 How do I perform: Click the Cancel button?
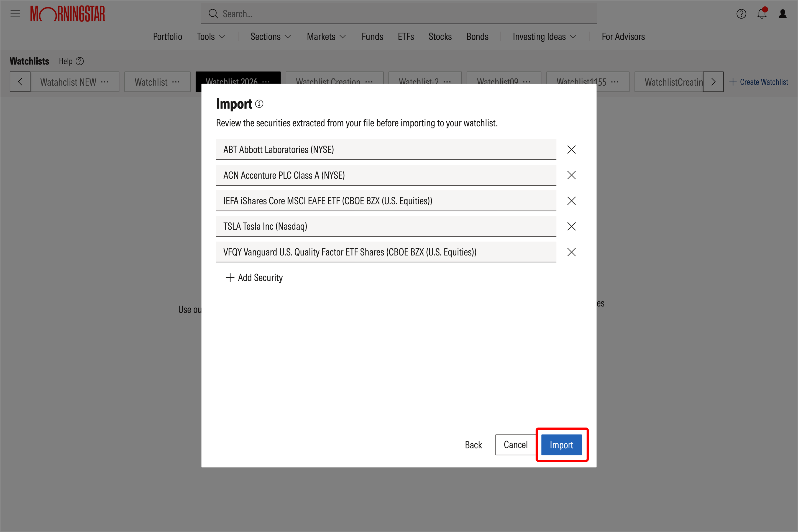click(515, 445)
